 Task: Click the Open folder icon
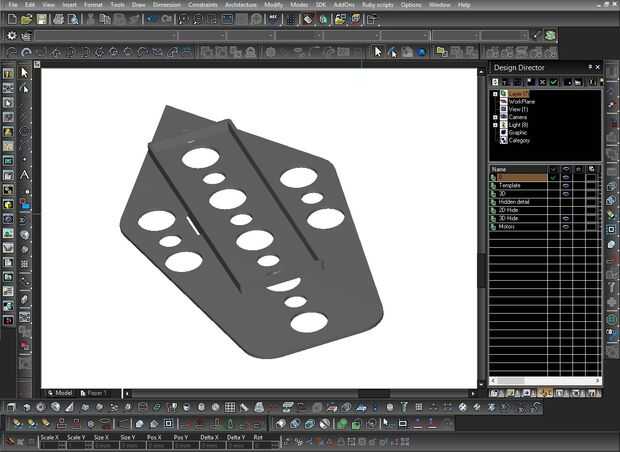coord(26,19)
